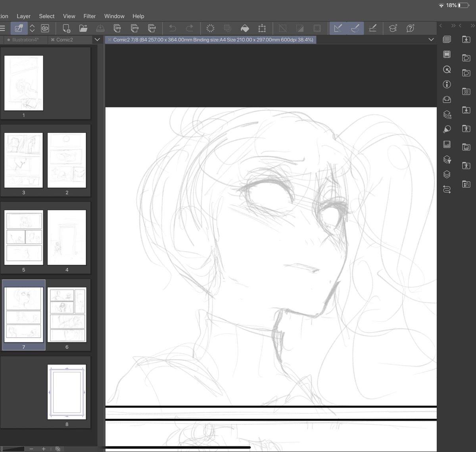Close the Comic2 page manager tab
The height and width of the screenshot is (452, 476).
tap(53, 40)
